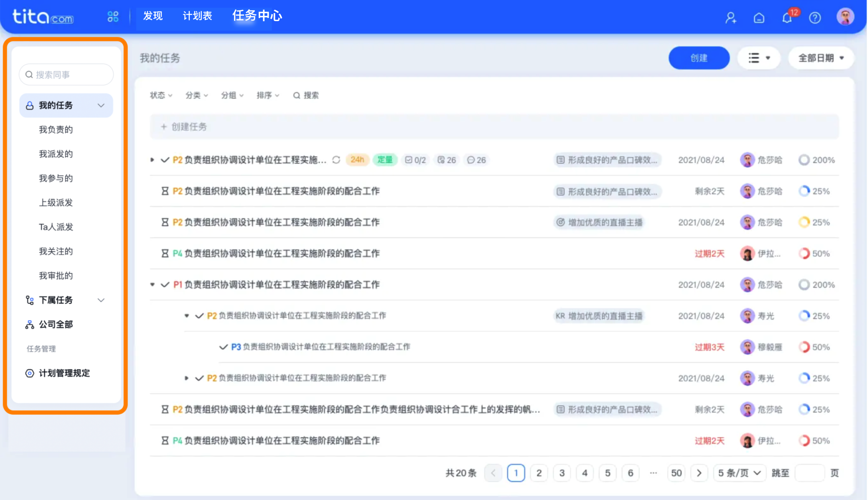This screenshot has width=868, height=500.
Task: Open 计划管理规定 link
Action: tap(64, 373)
